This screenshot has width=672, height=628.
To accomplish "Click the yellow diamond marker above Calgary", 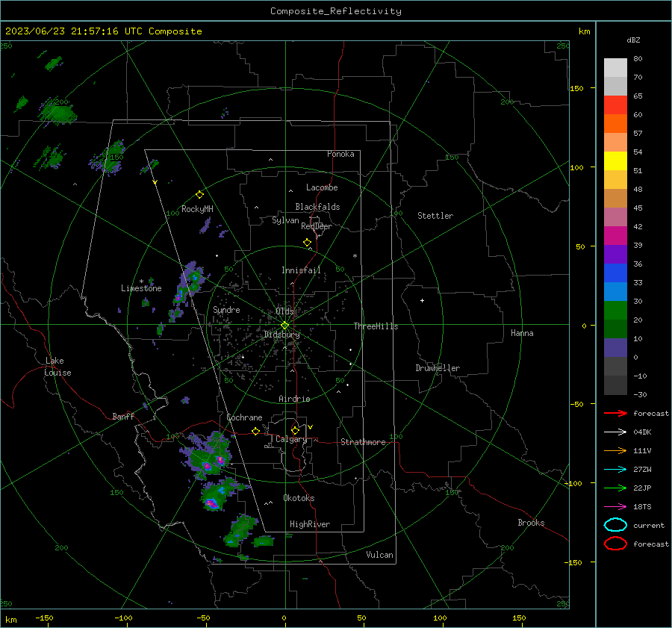I will (x=295, y=430).
